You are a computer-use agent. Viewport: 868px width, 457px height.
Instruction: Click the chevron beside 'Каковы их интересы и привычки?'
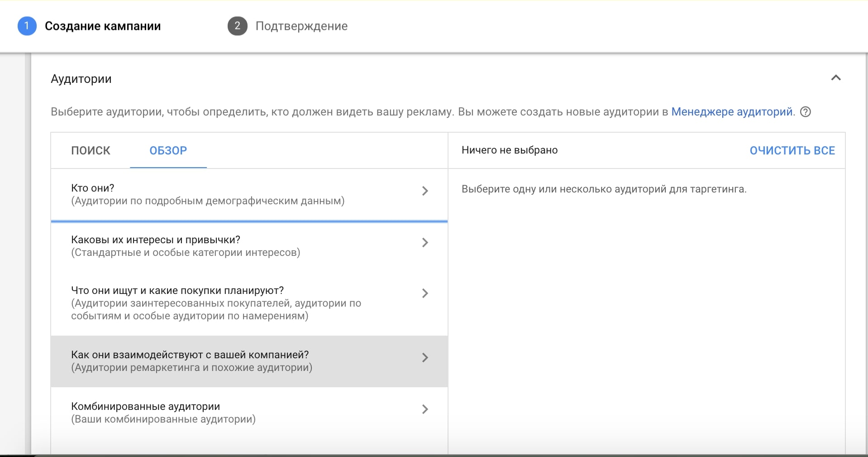click(x=424, y=243)
